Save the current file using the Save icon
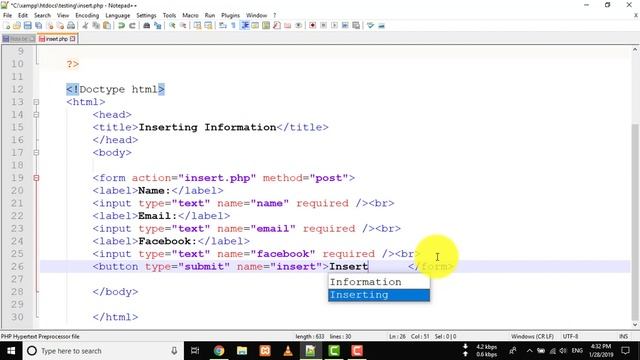 point(27,25)
